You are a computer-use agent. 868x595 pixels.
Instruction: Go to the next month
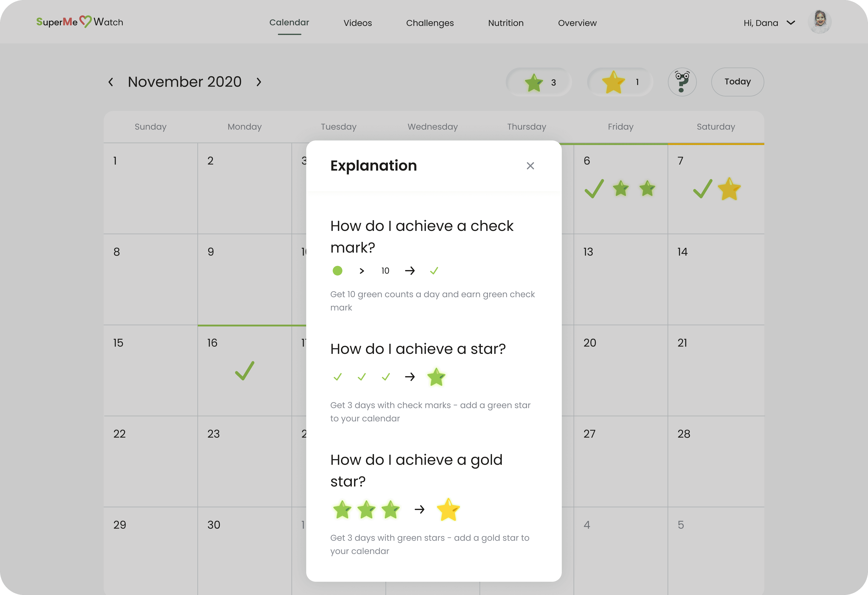point(259,82)
